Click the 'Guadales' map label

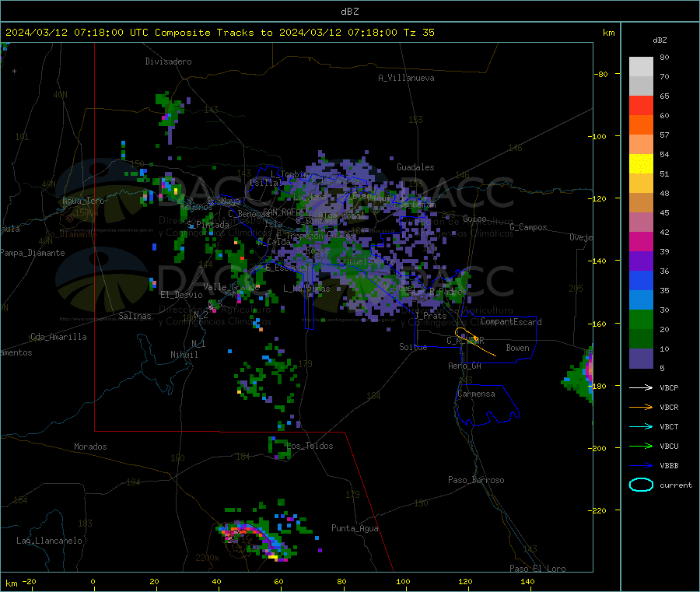point(415,167)
